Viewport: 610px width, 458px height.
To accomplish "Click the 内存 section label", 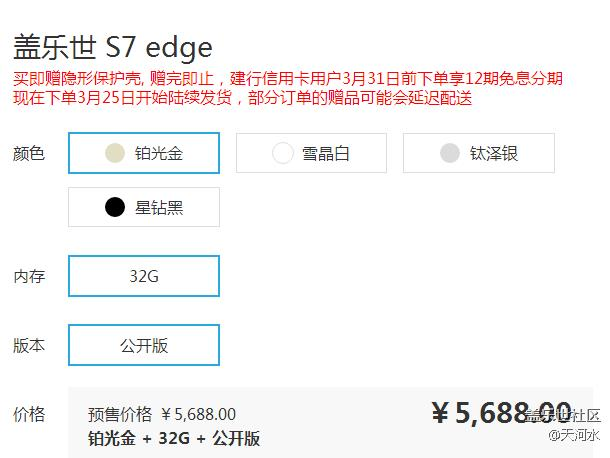I will (x=29, y=276).
